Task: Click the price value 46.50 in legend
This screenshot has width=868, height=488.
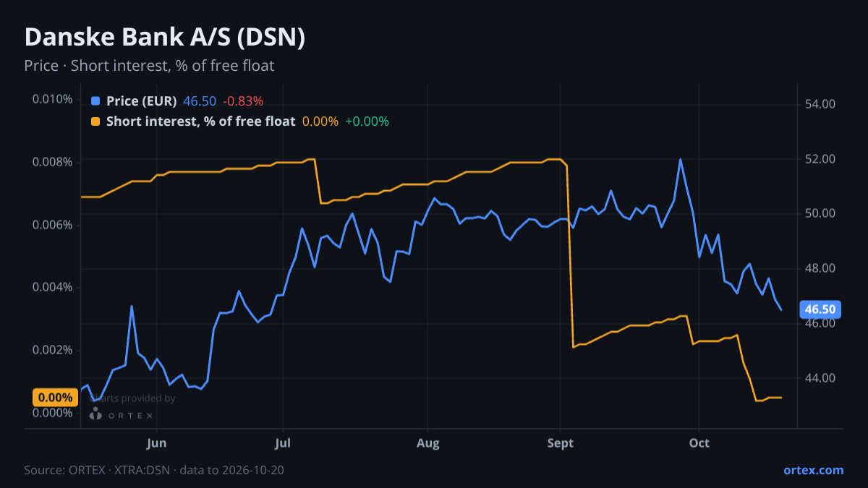Action: pyautogui.click(x=200, y=101)
